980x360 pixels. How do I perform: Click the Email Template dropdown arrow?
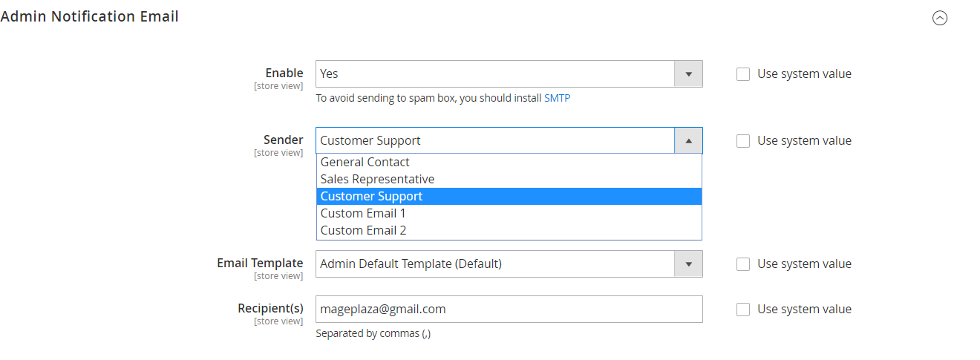688,264
